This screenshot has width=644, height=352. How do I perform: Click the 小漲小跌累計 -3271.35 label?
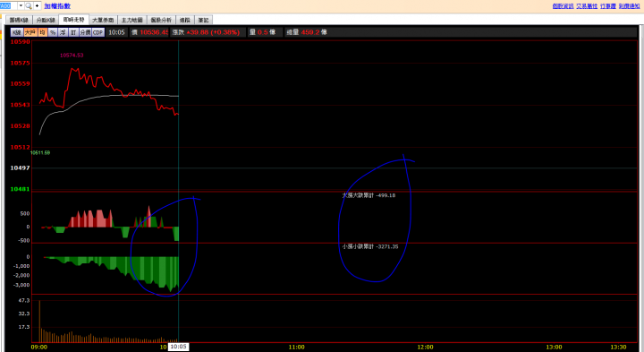pyautogui.click(x=370, y=246)
